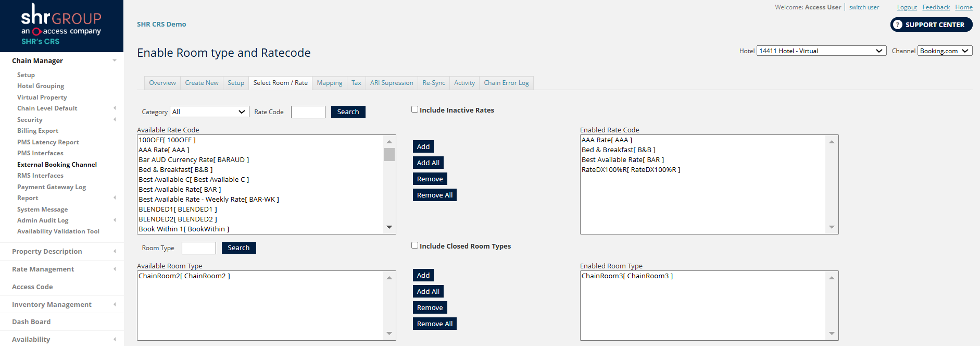Open the Feedback link

pyautogui.click(x=936, y=7)
